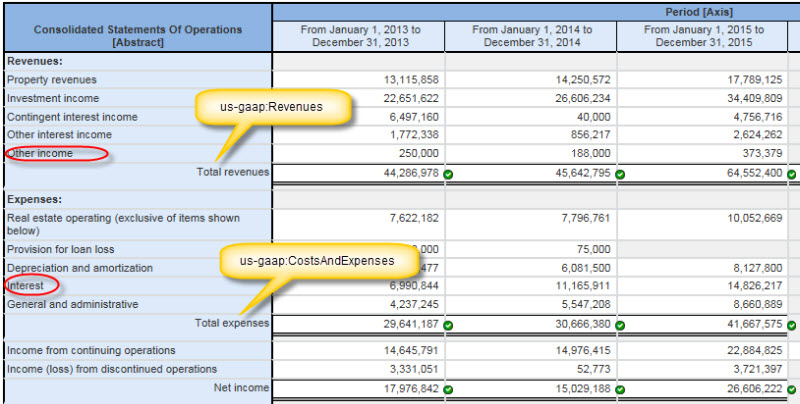Viewport: 800px width, 404px height.
Task: Click green check icon beside 45,642,795 total revenues
Action: pos(620,174)
